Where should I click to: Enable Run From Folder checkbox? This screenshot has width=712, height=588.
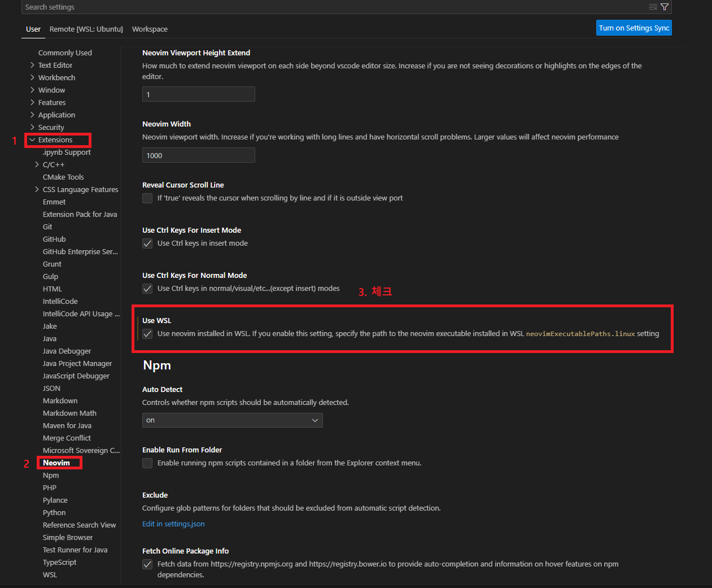click(147, 463)
